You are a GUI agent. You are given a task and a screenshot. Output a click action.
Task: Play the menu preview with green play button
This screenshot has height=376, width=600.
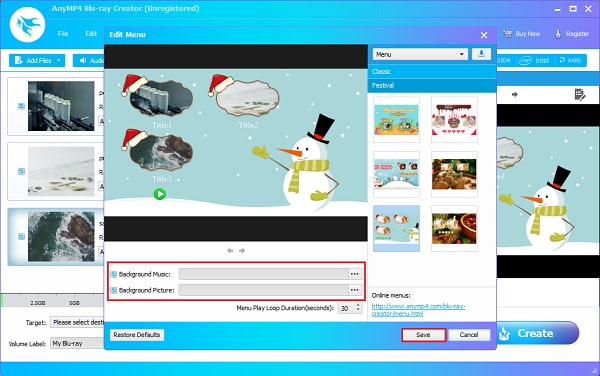(160, 194)
